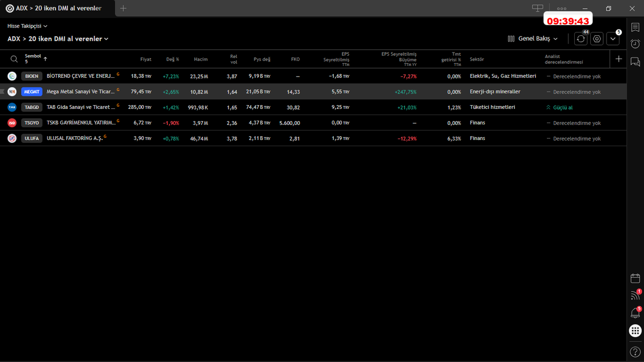This screenshot has height=362, width=644.
Task: Click the TAB Gida company logo
Action: point(12,107)
